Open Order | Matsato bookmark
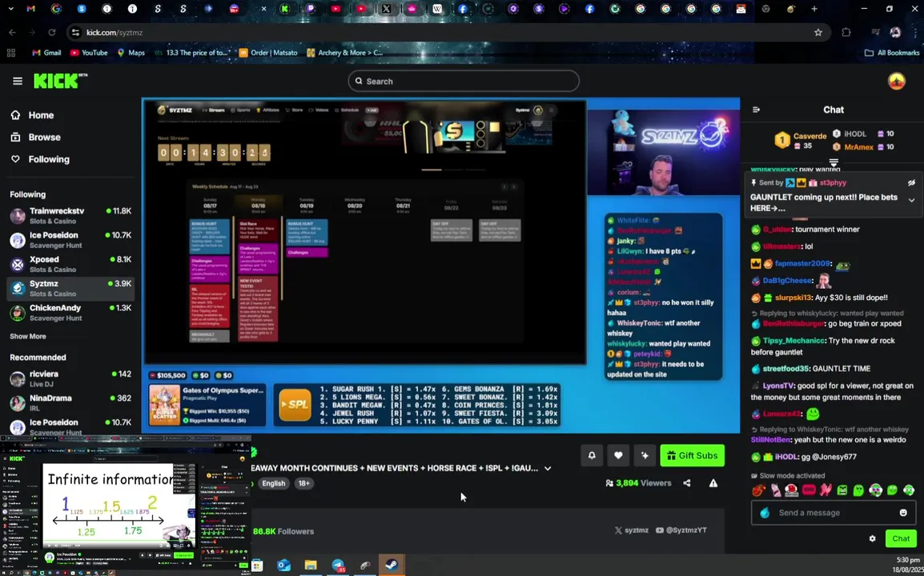This screenshot has width=924, height=576. tap(268, 53)
